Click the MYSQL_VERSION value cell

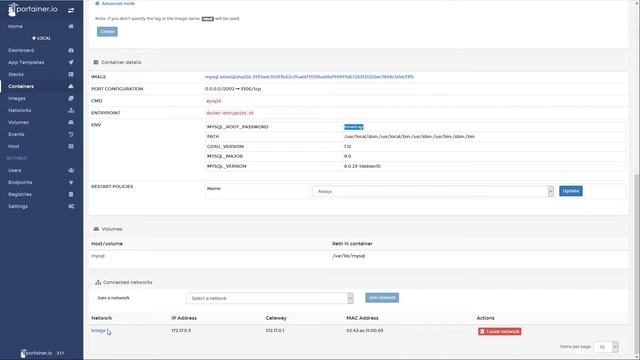362,166
